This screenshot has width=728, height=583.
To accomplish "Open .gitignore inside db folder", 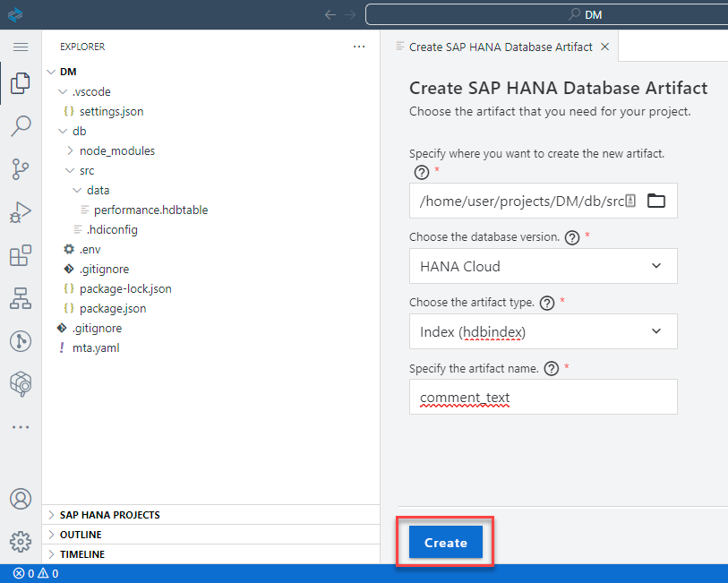I will click(x=104, y=270).
